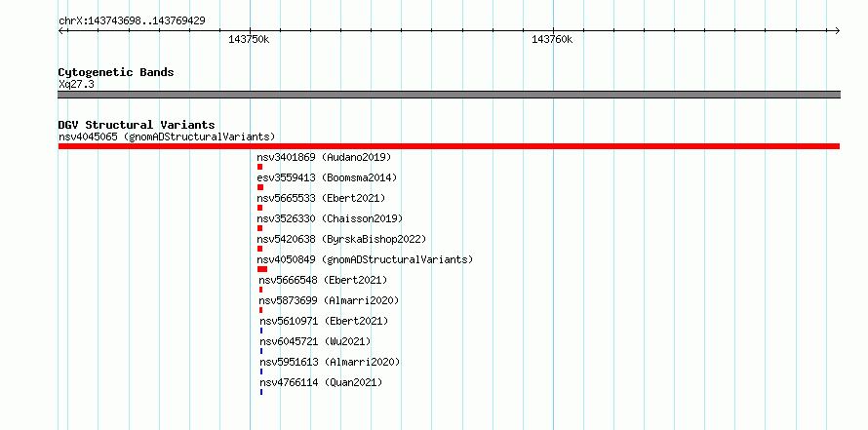Click the blue glyph under nsv4766114

pos(261,392)
